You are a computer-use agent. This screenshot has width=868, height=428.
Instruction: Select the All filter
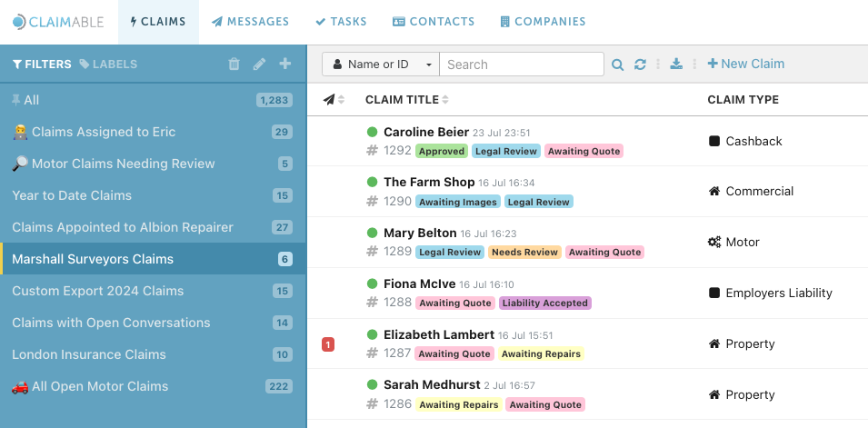pos(154,100)
